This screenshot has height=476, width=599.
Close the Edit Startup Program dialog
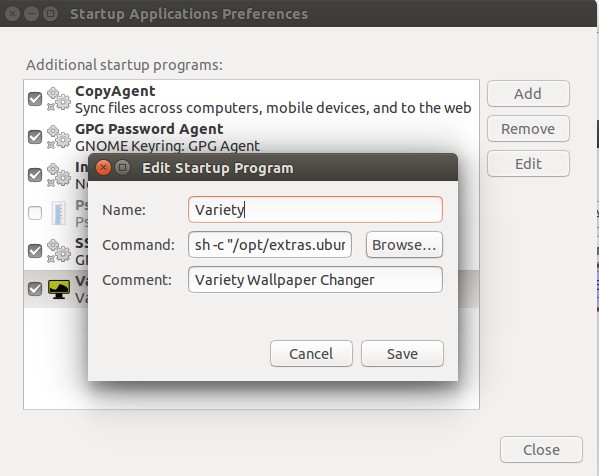(x=103, y=168)
